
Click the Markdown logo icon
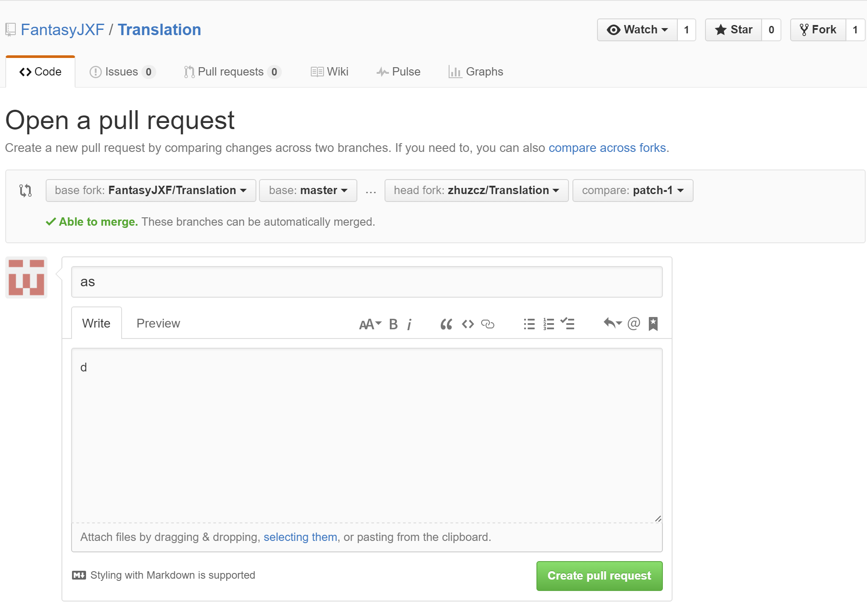click(79, 575)
